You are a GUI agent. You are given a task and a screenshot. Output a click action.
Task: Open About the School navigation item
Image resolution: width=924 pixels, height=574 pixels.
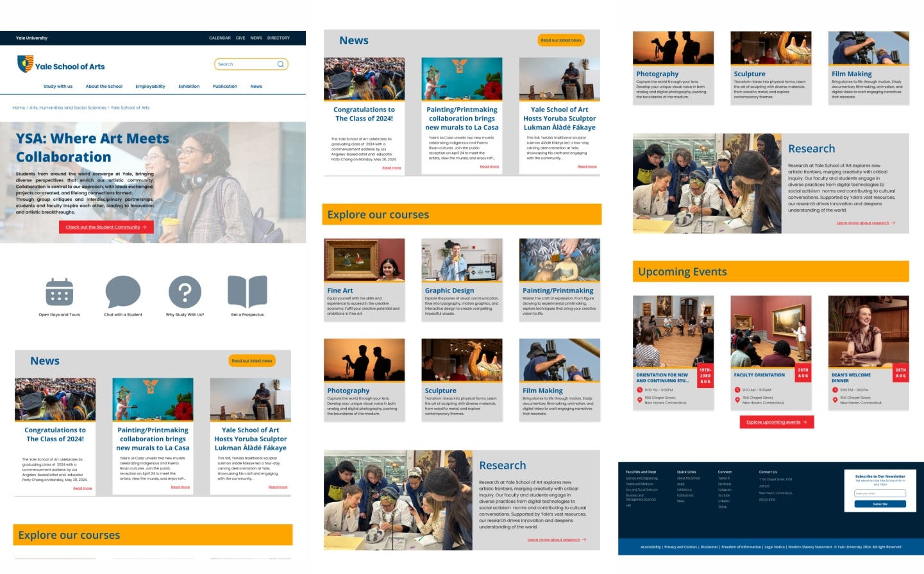[104, 87]
